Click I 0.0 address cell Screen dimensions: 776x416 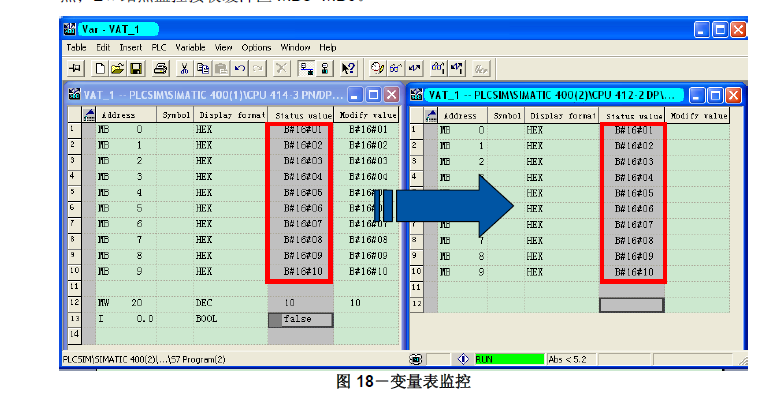[x=126, y=319]
